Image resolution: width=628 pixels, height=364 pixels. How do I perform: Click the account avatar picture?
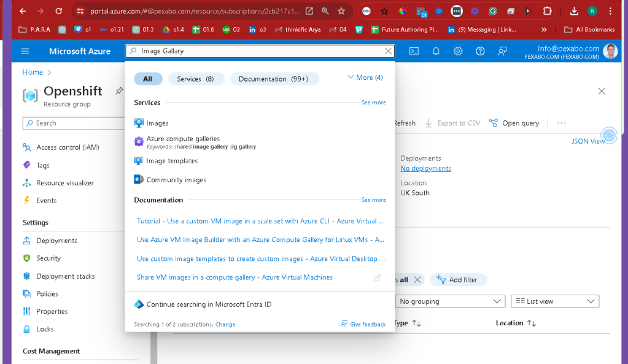tap(610, 52)
